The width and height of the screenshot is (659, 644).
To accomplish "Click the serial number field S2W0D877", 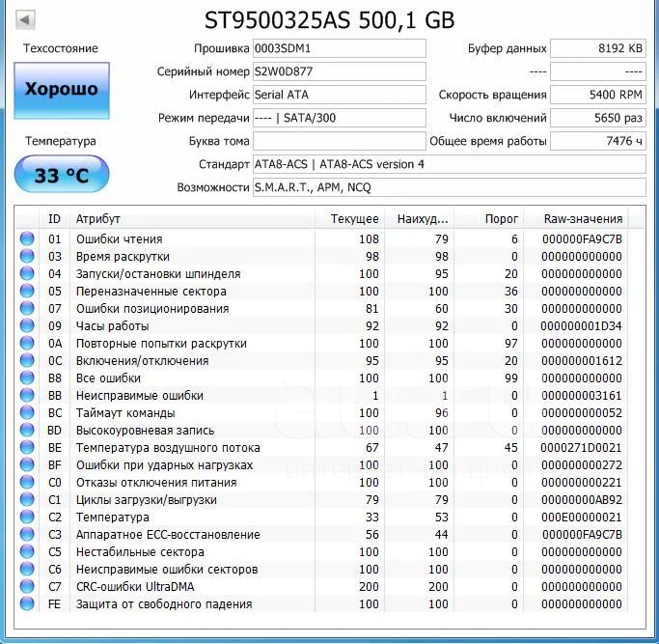I will pos(340,71).
